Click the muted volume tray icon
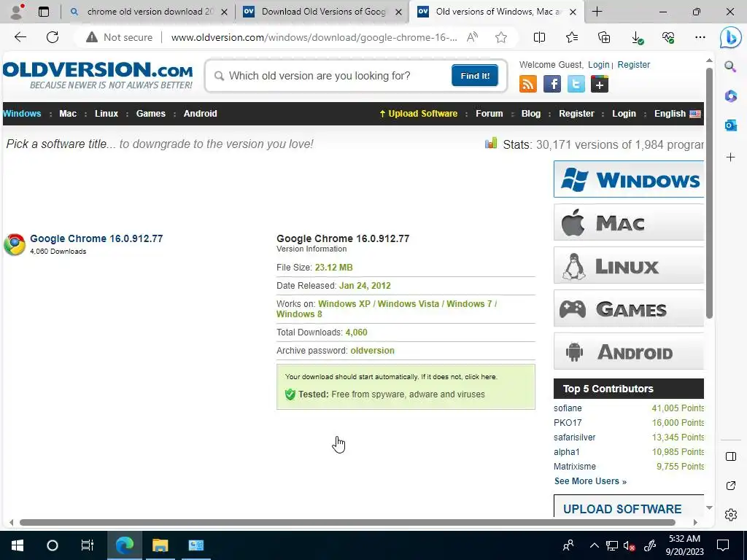747x560 pixels. pos(630,545)
